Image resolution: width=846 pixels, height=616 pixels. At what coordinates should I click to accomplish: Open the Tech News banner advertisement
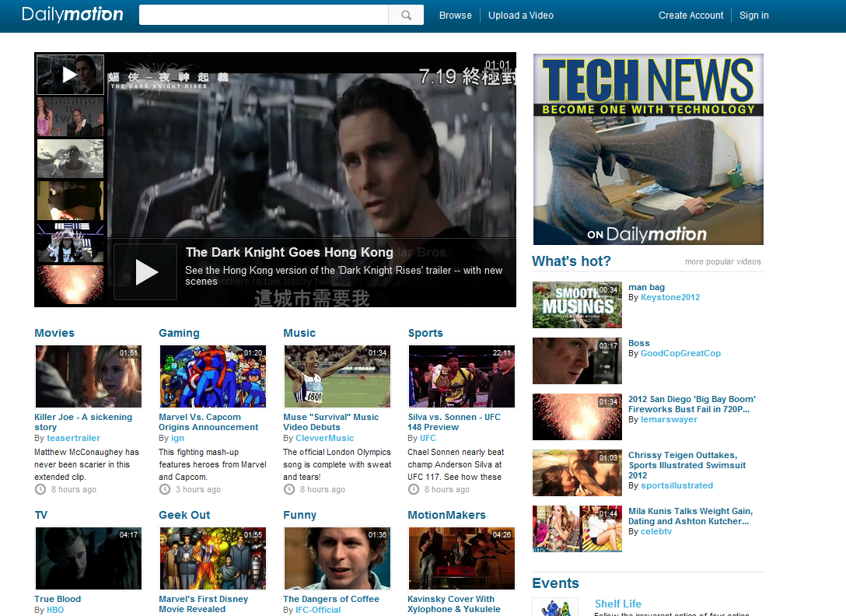(x=648, y=149)
